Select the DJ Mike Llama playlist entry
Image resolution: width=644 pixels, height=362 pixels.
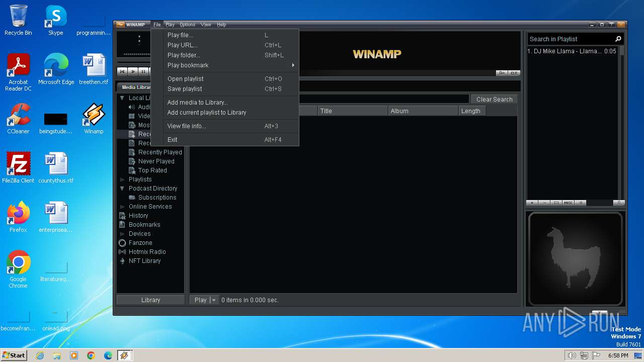pos(573,51)
